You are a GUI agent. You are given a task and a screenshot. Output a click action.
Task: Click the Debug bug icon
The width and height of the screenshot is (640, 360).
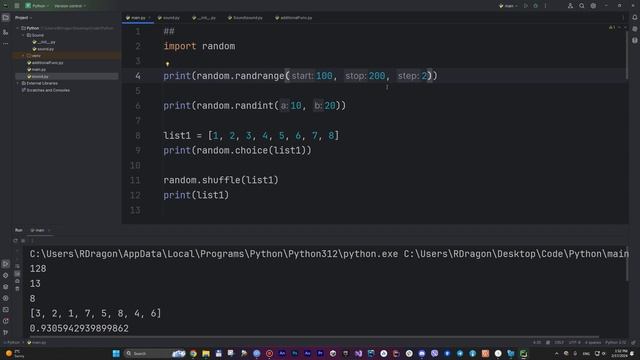click(x=536, y=6)
